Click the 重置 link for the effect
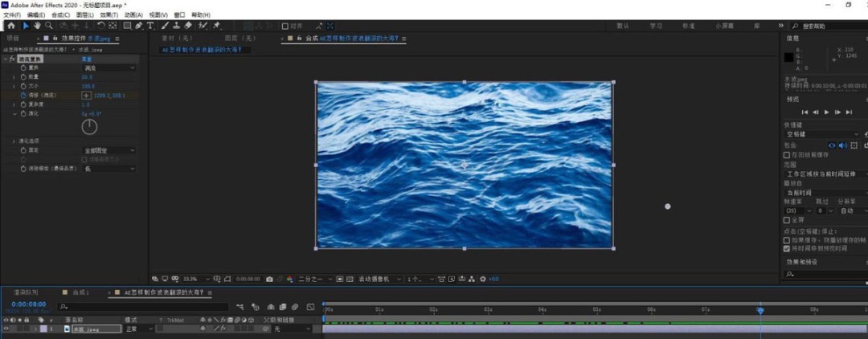 coord(86,59)
